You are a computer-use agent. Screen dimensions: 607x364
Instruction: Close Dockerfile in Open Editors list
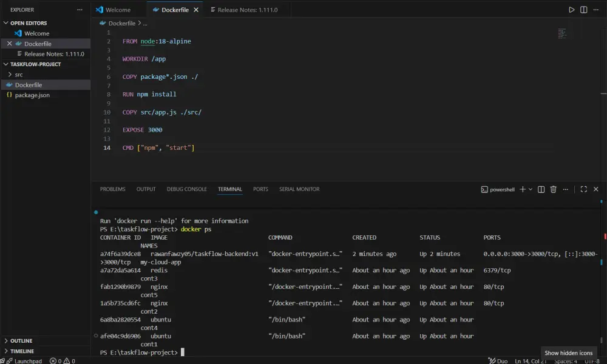[9, 44]
